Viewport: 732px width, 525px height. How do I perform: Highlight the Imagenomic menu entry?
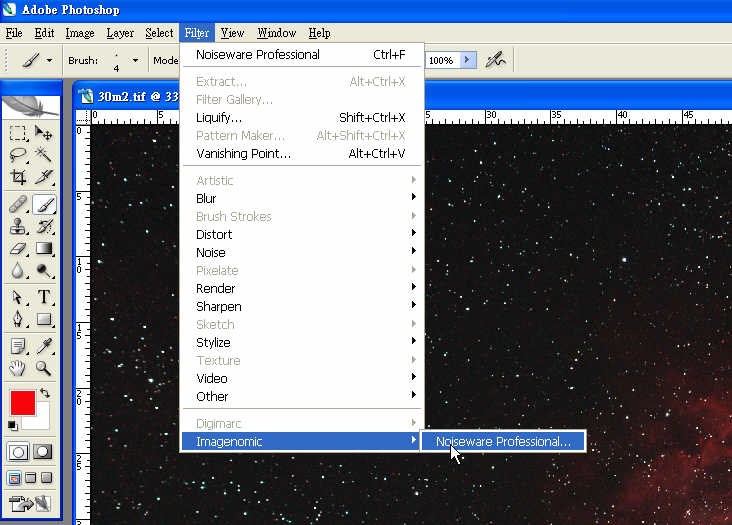click(301, 441)
